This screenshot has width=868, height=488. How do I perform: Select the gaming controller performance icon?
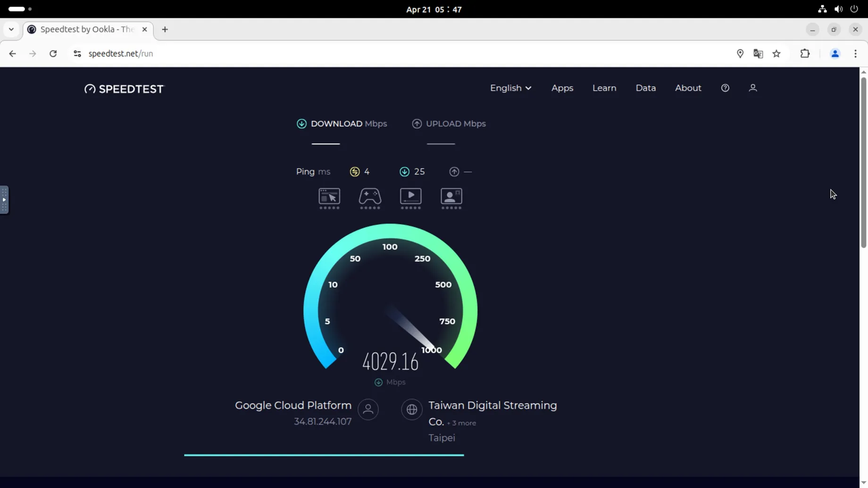click(370, 198)
